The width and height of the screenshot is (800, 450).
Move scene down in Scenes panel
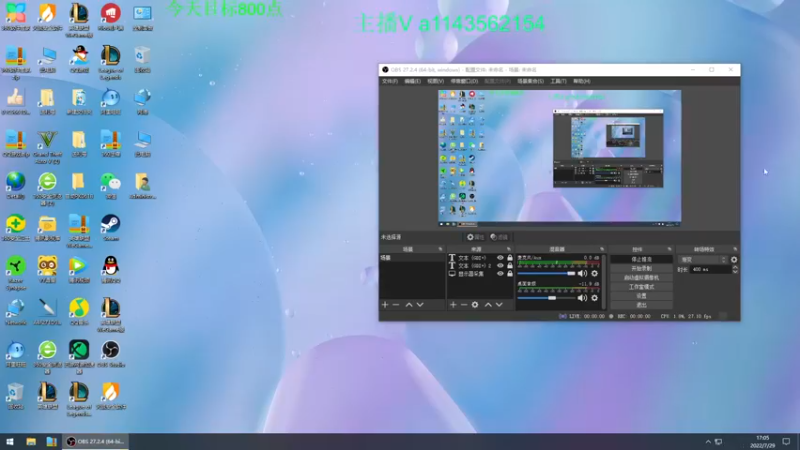(420, 305)
